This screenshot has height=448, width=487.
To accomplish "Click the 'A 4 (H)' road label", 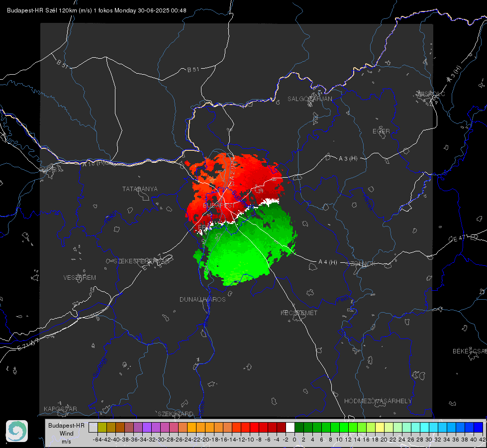I will click(328, 262).
